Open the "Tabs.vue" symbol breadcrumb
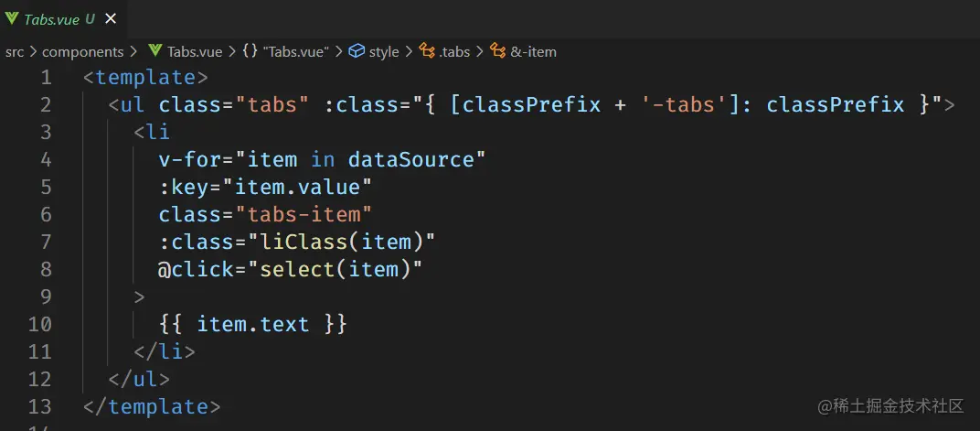This screenshot has height=431, width=980. click(294, 51)
